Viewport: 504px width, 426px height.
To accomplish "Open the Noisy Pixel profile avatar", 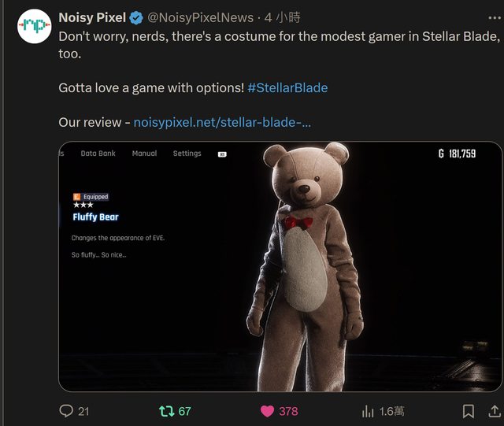I will coord(35,27).
